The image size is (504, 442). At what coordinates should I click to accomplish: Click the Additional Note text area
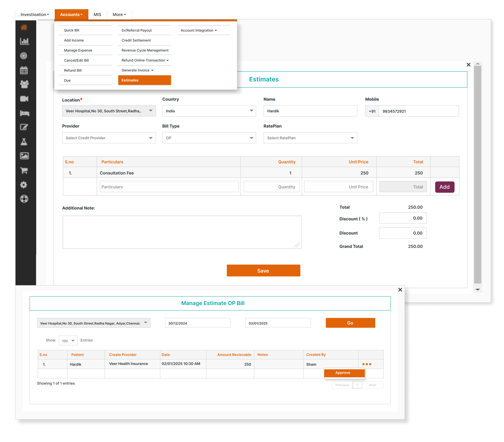click(x=182, y=232)
